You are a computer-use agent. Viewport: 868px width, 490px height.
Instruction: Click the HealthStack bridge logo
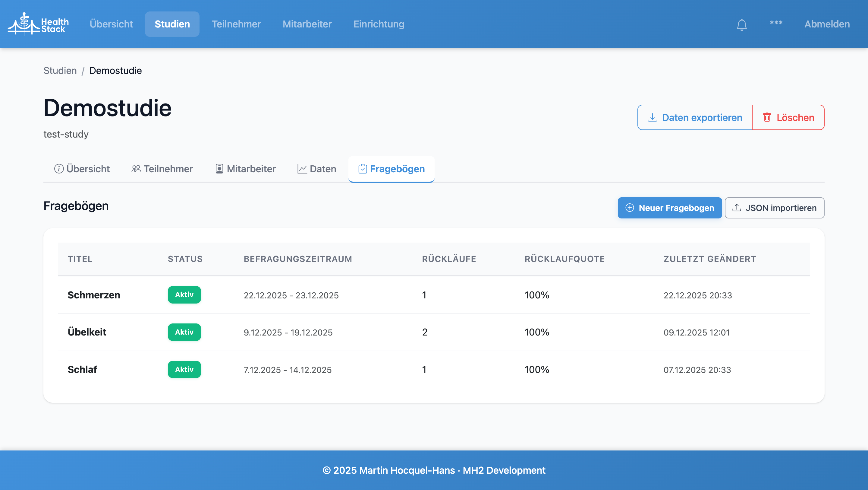(24, 24)
